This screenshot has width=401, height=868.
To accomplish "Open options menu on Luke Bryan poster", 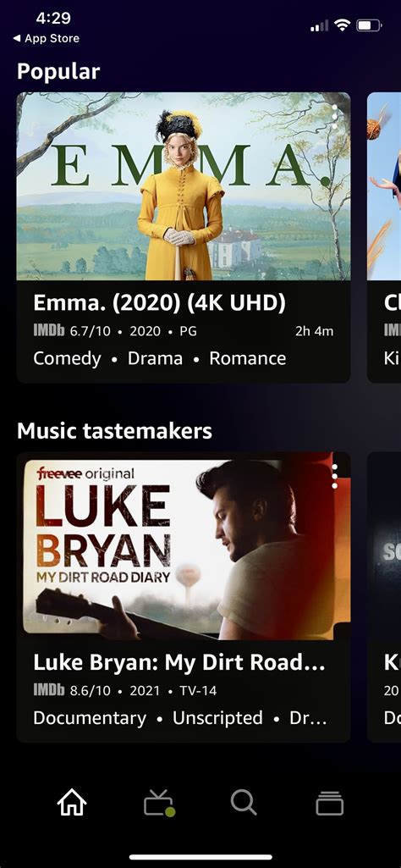I will tap(334, 477).
